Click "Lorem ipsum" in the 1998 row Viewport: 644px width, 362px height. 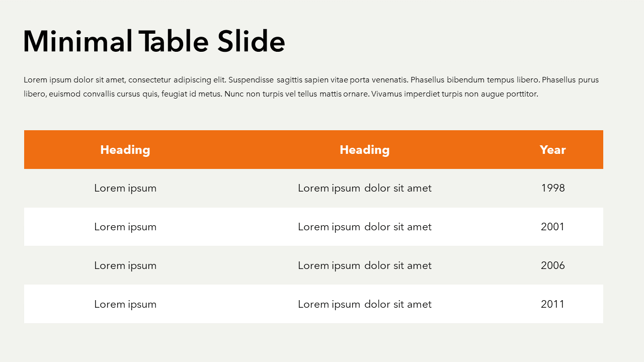coord(125,188)
